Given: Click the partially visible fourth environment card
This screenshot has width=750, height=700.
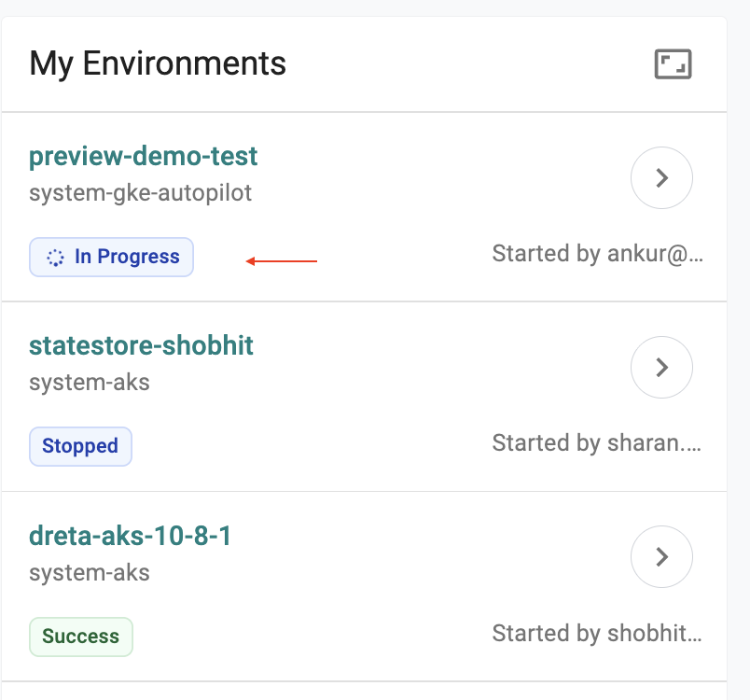Looking at the screenshot, I should point(364,691).
